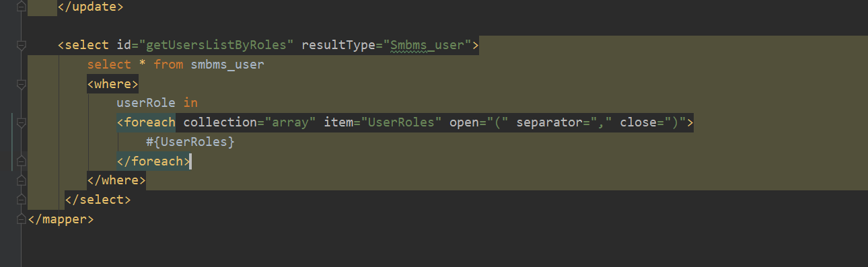
Task: Click the opening where tag
Action: pyautogui.click(x=112, y=84)
